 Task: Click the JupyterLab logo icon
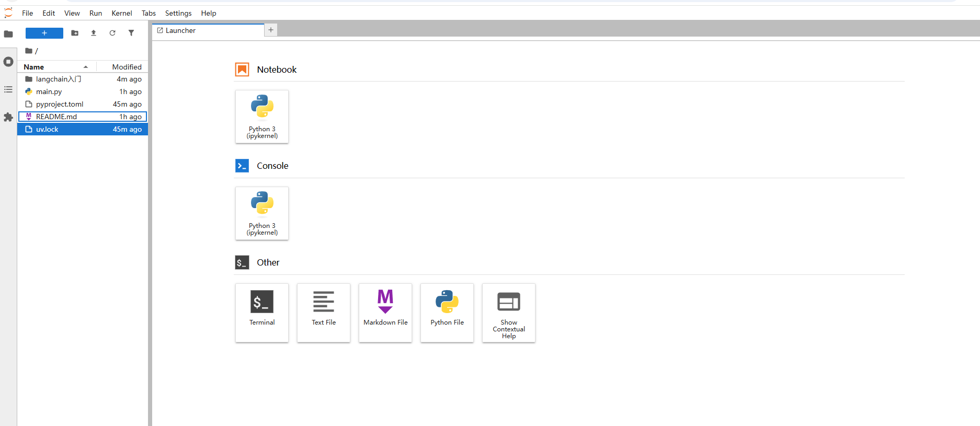(8, 13)
